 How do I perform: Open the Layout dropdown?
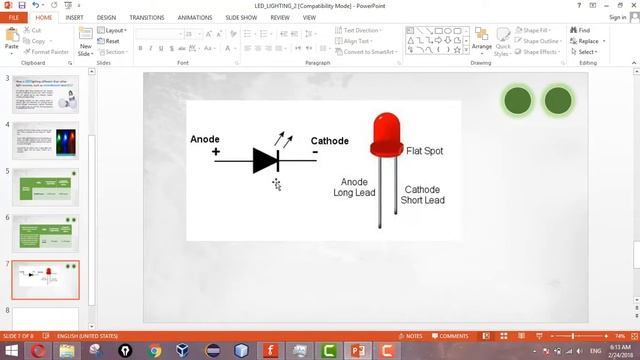(x=112, y=31)
